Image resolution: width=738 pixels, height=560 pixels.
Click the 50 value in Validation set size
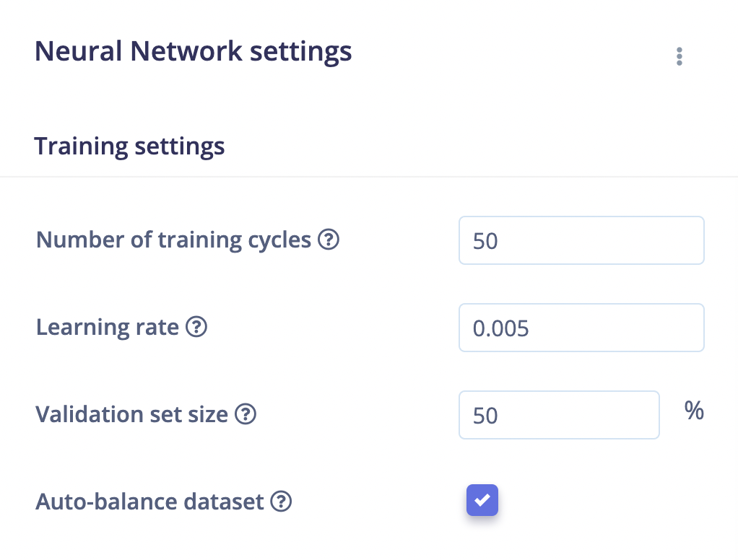(485, 416)
